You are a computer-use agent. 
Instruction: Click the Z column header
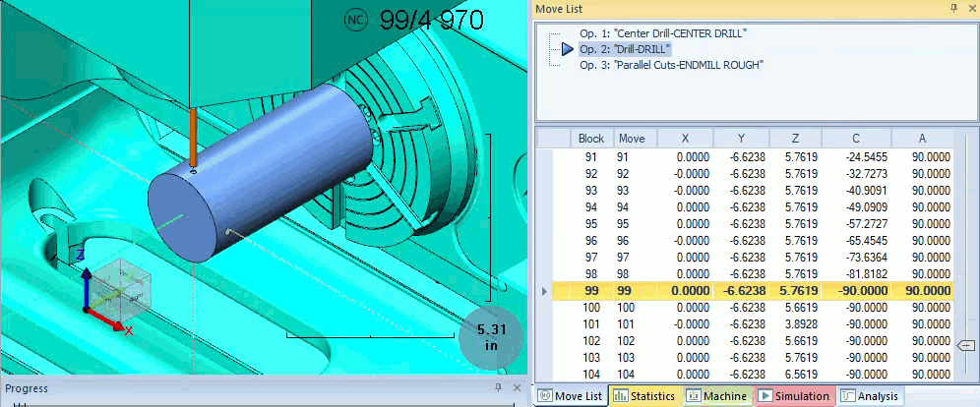pyautogui.click(x=796, y=139)
